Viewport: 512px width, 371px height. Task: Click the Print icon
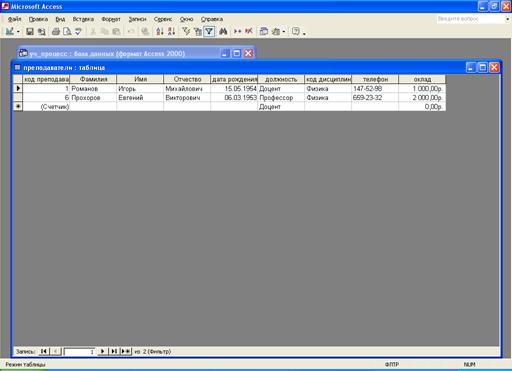[56, 32]
